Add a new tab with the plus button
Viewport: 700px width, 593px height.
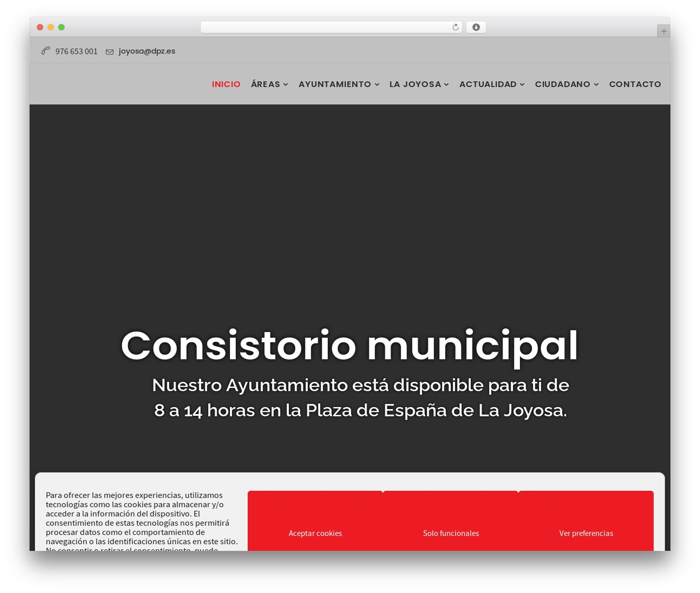(663, 31)
